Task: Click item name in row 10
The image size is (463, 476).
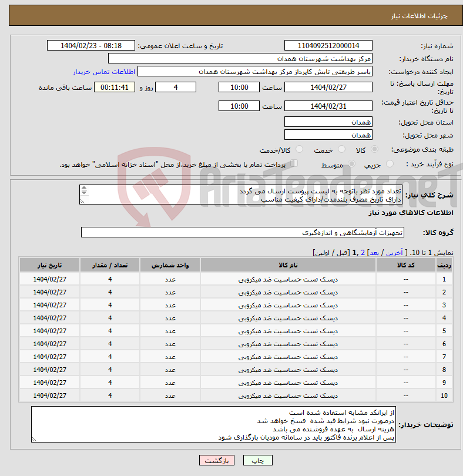Action: [x=288, y=396]
